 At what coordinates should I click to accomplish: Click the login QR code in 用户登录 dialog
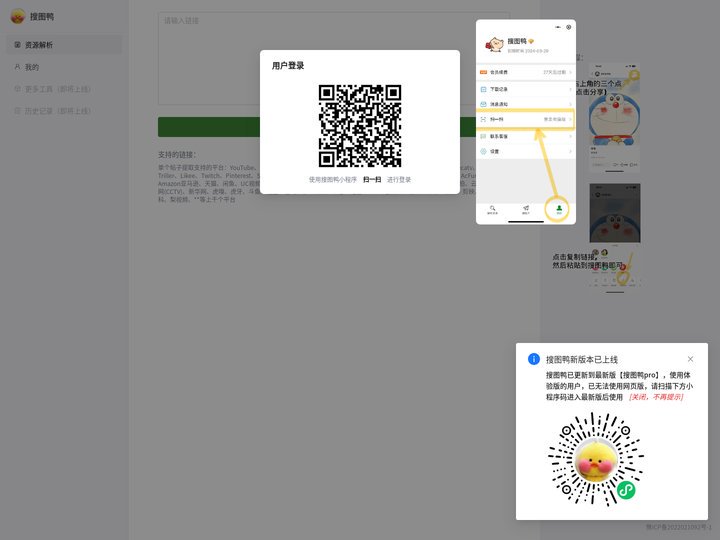pyautogui.click(x=360, y=126)
